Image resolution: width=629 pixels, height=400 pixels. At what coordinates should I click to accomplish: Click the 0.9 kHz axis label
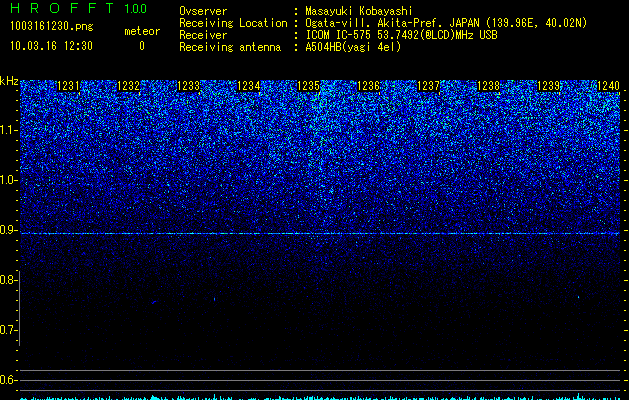(9, 230)
